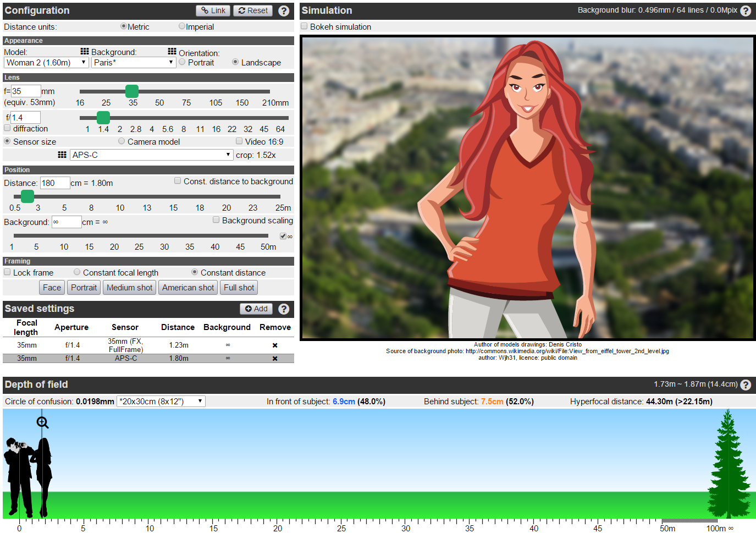Click the Configuration help question mark icon

pyautogui.click(x=284, y=11)
